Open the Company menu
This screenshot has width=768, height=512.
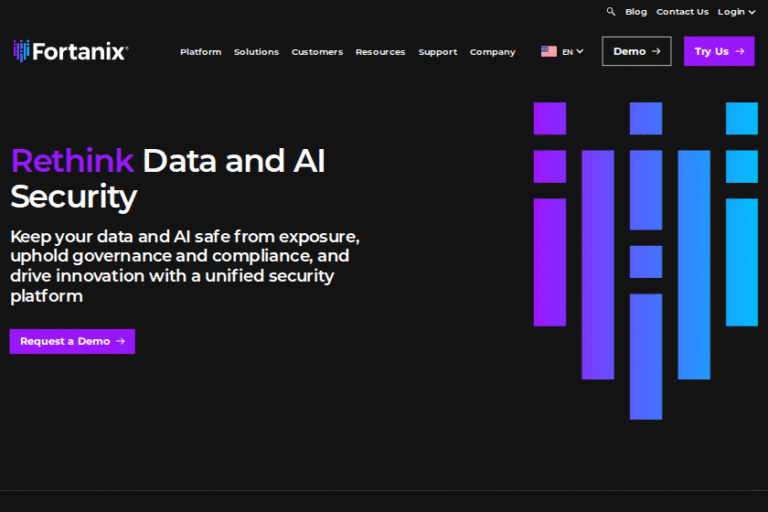point(492,52)
